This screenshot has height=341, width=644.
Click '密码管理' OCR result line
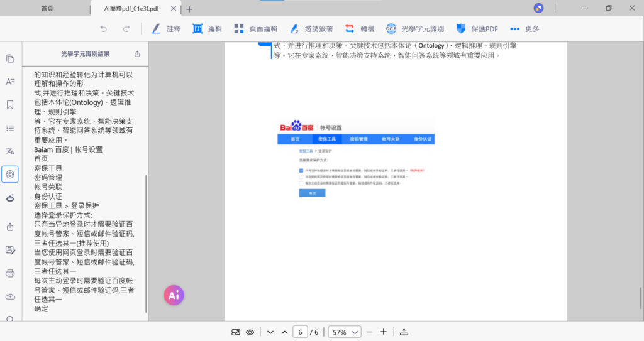[x=48, y=177]
